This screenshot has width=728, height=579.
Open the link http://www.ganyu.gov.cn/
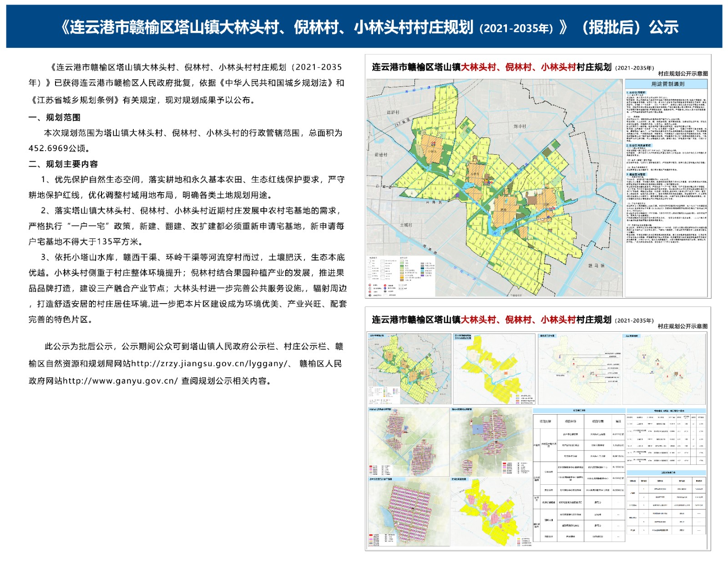click(x=120, y=381)
